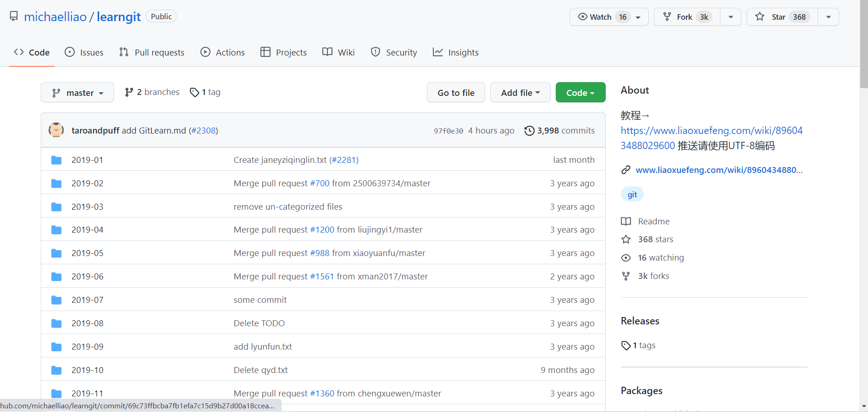Click the Go to file button
868x412 pixels.
coord(456,93)
